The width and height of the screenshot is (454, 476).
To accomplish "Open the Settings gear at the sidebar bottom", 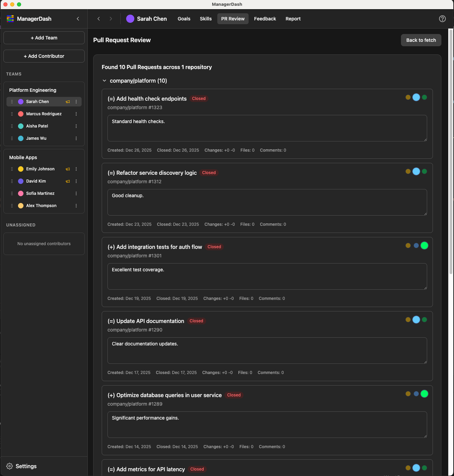I will pyautogui.click(x=10, y=466).
